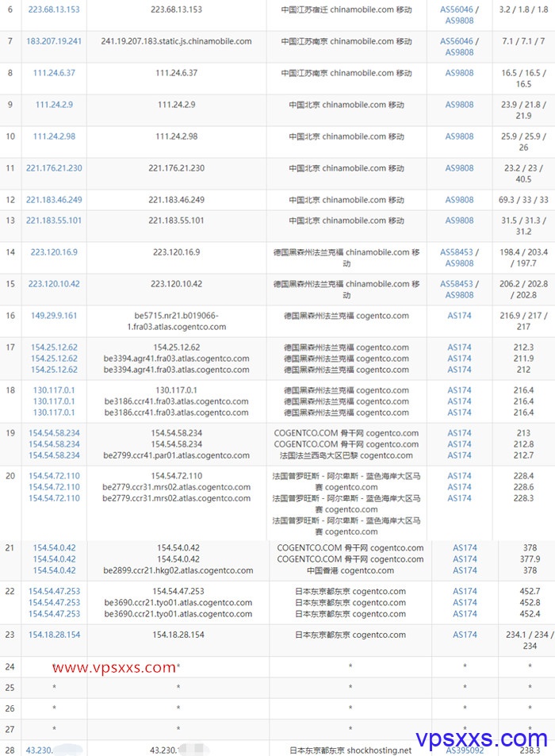Click AS395092 link in hop 28 row
This screenshot has height=756, width=555.
(465, 750)
